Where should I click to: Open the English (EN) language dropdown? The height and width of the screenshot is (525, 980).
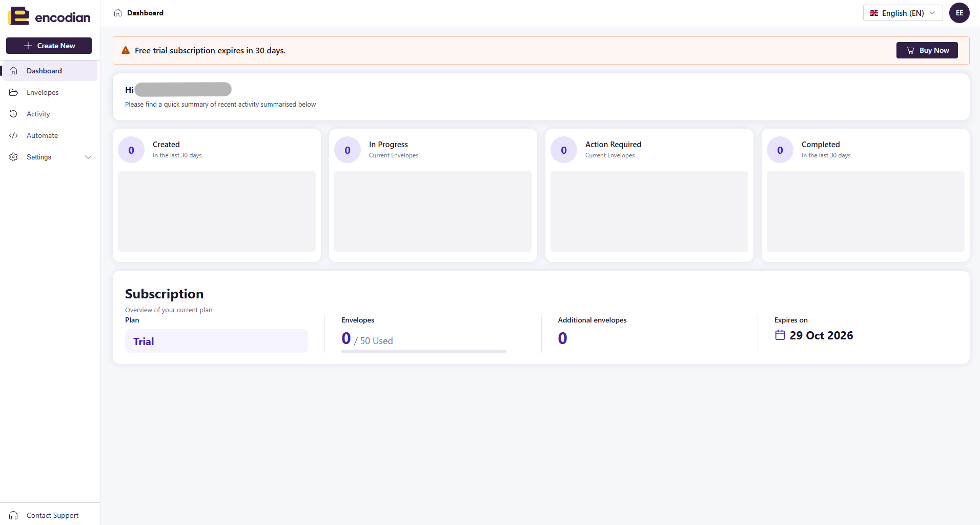coord(903,13)
